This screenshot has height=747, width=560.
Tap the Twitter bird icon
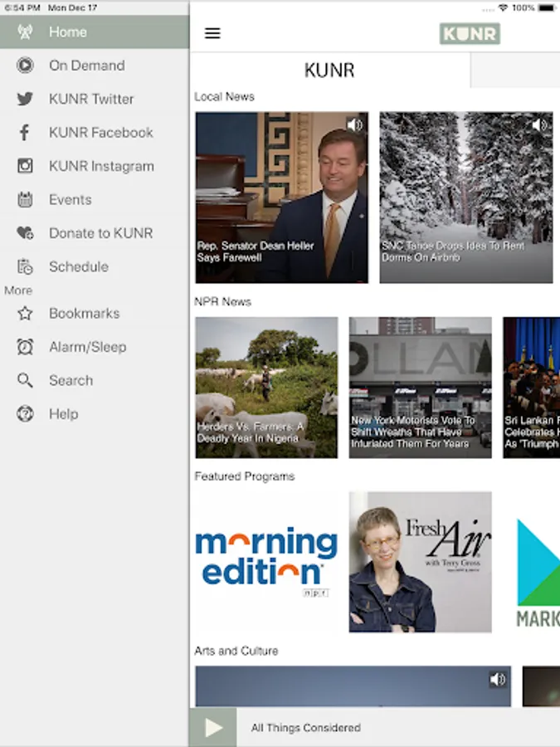tap(25, 99)
